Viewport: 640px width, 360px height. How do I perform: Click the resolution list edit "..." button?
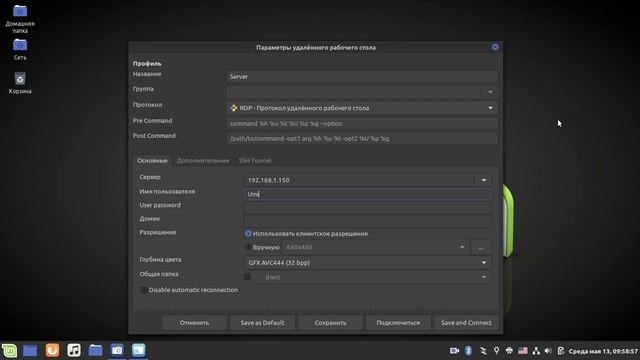[x=481, y=247]
